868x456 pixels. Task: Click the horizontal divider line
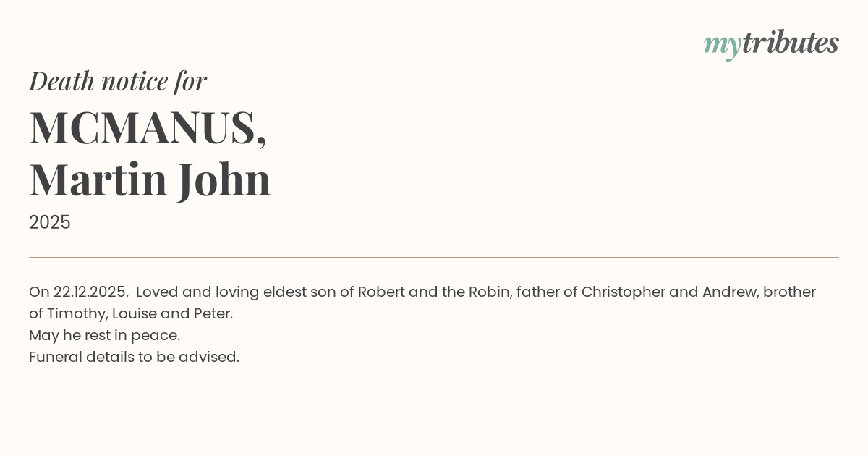434,257
